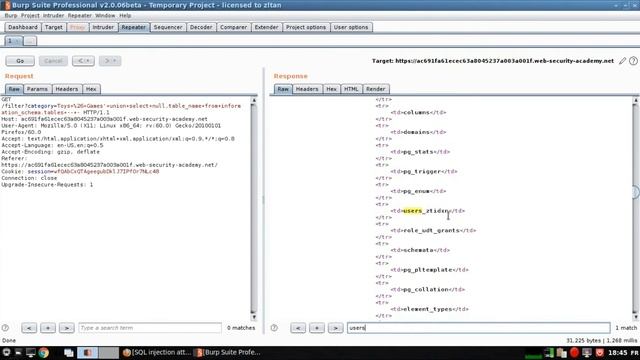This screenshot has width=640, height=360.
Task: Open the Window menu
Action: (105, 16)
